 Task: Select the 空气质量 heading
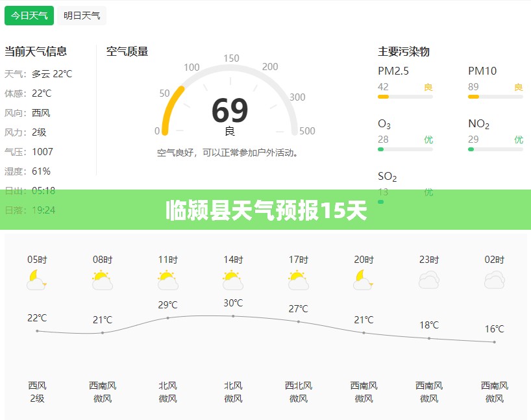[x=127, y=51]
